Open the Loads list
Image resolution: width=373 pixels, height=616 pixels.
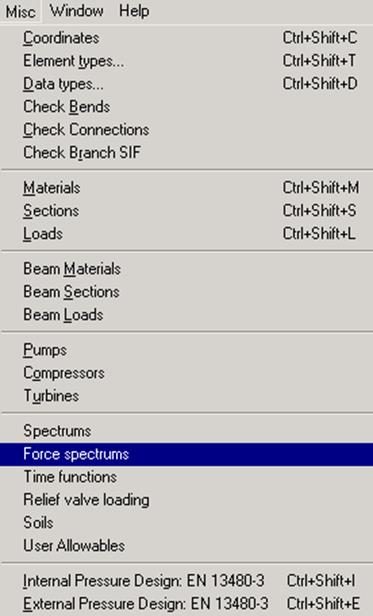tap(186, 234)
